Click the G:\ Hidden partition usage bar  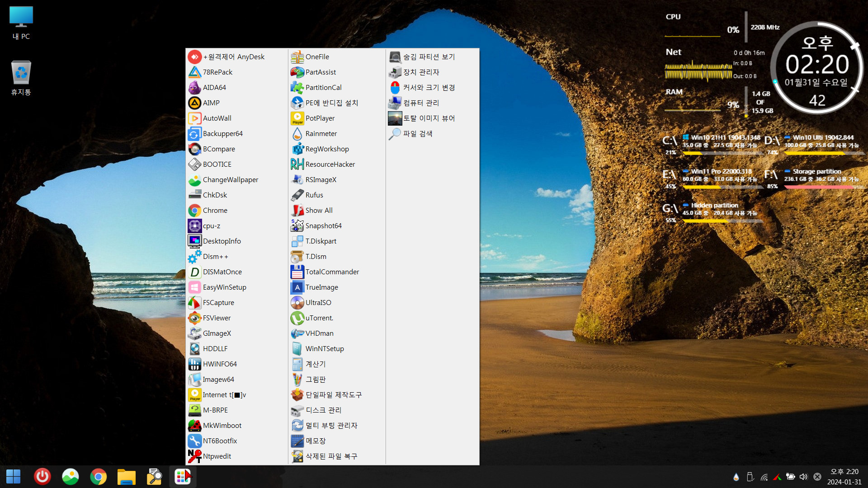click(x=722, y=221)
